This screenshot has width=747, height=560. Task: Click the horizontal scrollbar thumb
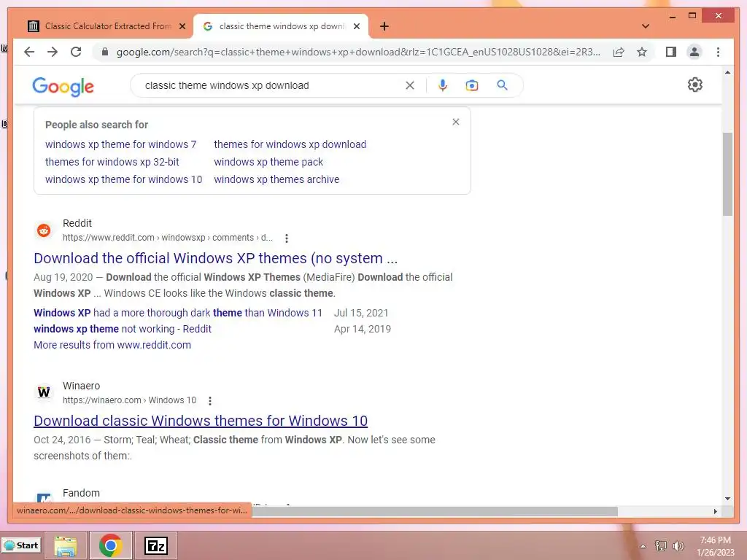tap(435, 511)
